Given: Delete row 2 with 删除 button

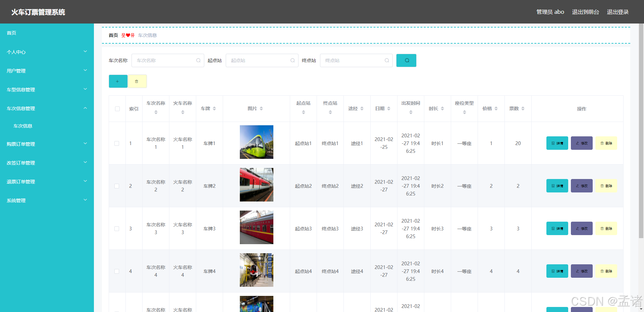Looking at the screenshot, I should point(606,186).
